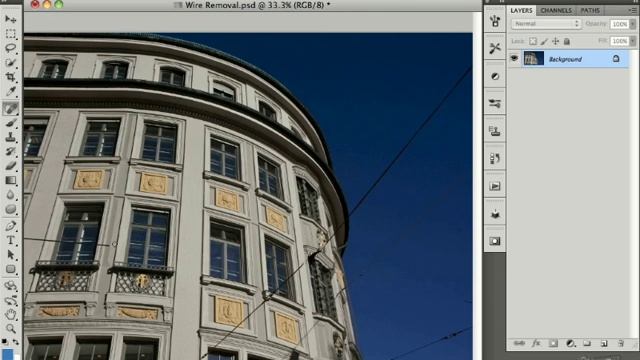Image resolution: width=640 pixels, height=360 pixels.
Task: Toggle lock position
Action: [556, 41]
